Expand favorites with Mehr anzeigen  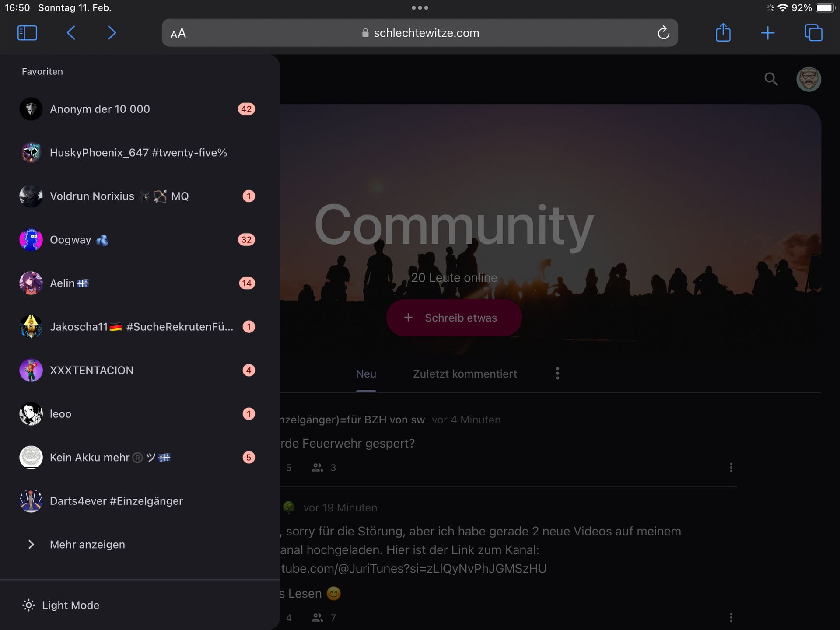[x=87, y=545]
